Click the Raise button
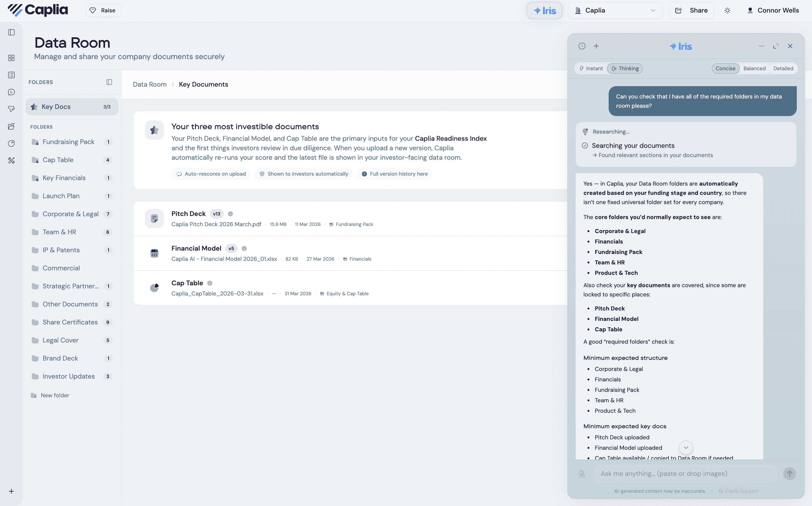Screen dimensions: 812x506 103,10
